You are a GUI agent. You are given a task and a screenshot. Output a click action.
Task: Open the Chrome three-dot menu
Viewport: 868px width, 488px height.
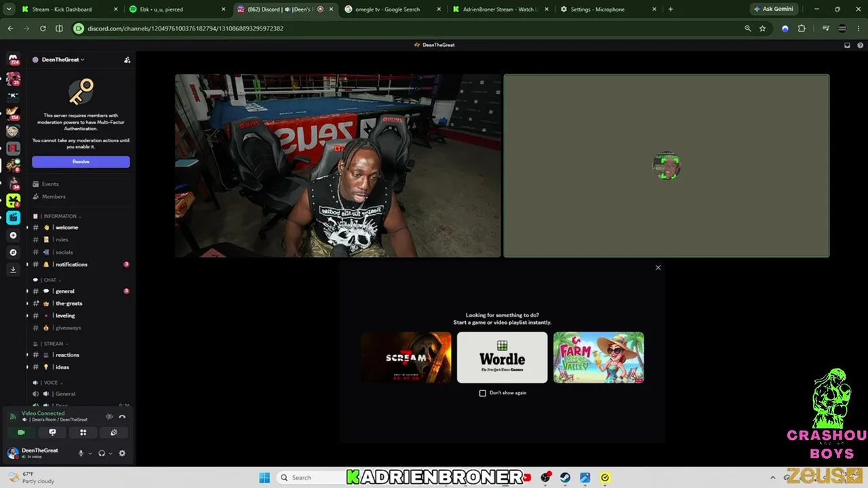coord(860,28)
